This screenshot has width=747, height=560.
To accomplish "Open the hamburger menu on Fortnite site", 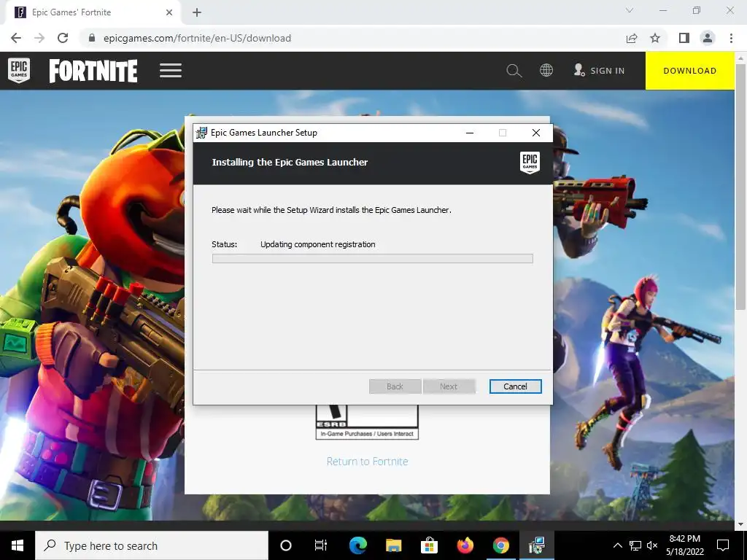I will coord(171,71).
